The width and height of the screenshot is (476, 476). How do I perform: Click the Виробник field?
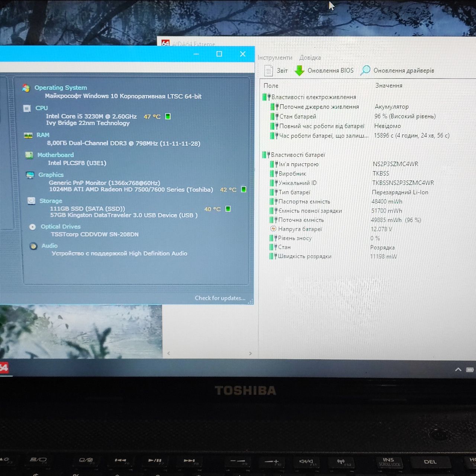click(292, 174)
